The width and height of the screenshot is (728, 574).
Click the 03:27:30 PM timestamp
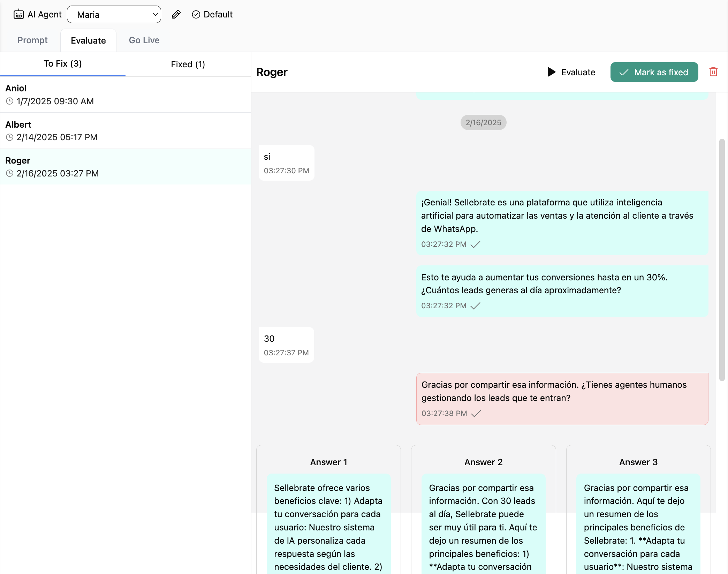pos(286,171)
